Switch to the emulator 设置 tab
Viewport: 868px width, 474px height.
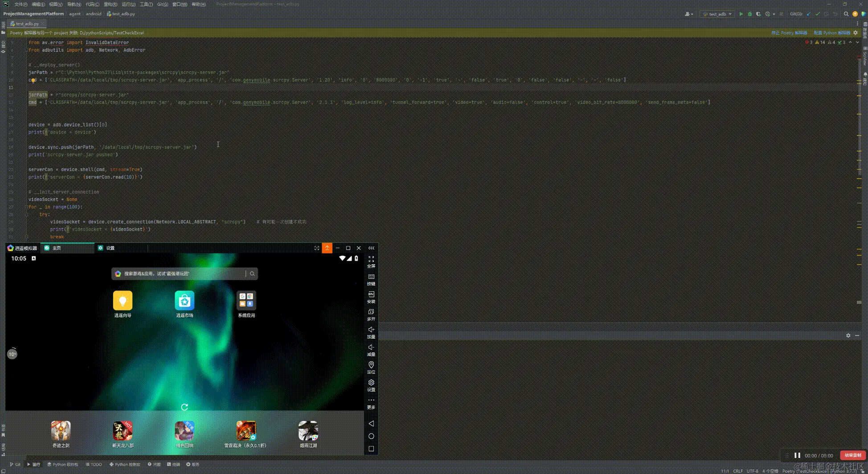point(106,248)
